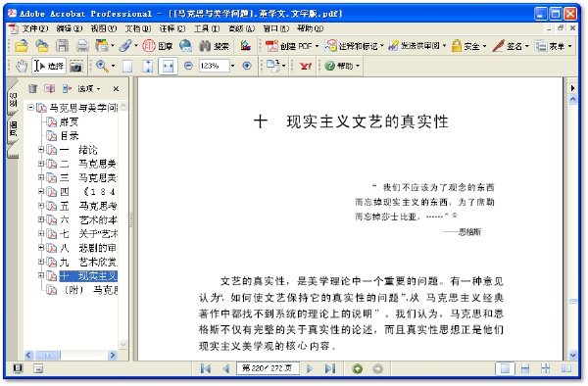Go to the last page arrow
The width and height of the screenshot is (588, 386).
coord(330,368)
